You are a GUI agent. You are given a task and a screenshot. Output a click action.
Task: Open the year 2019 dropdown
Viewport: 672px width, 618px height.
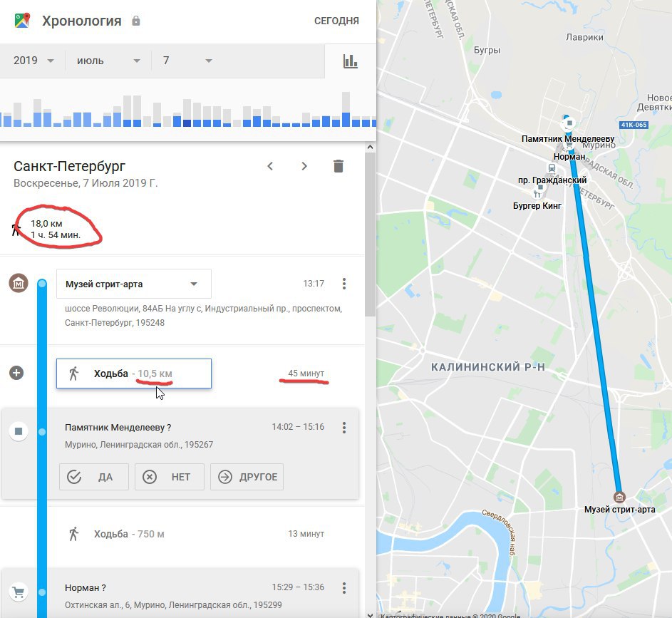pos(33,61)
